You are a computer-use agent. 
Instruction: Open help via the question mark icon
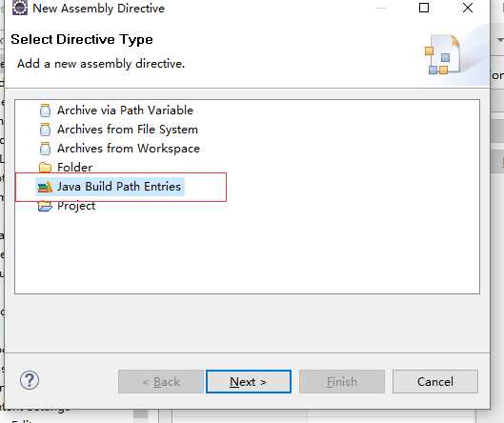point(30,380)
